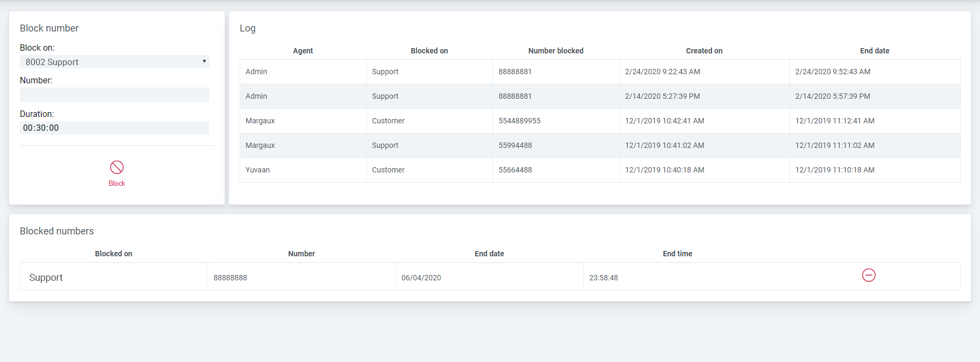Click the Agent column header in Log
The width and height of the screenshot is (980, 362).
(x=303, y=51)
